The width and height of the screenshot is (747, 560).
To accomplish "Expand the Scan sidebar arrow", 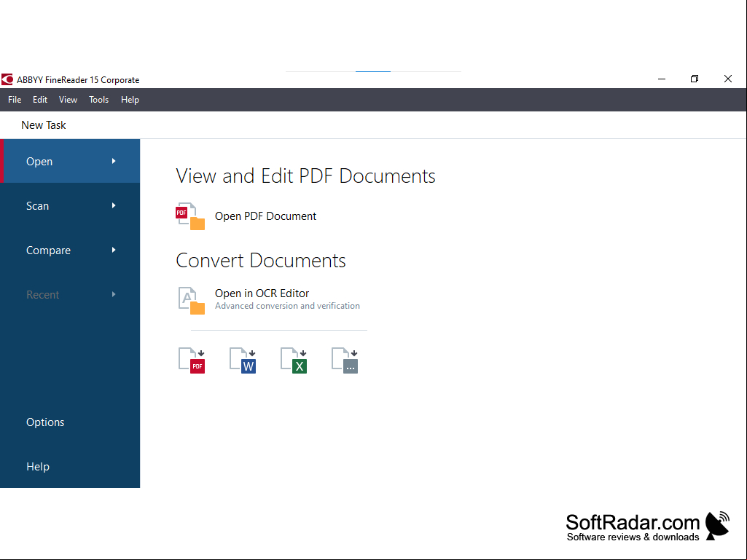I will point(114,205).
